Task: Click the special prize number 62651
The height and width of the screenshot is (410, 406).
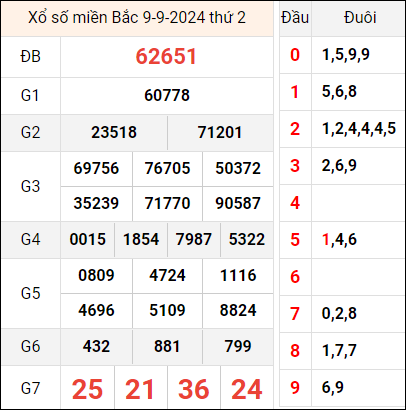Action: 166,56
